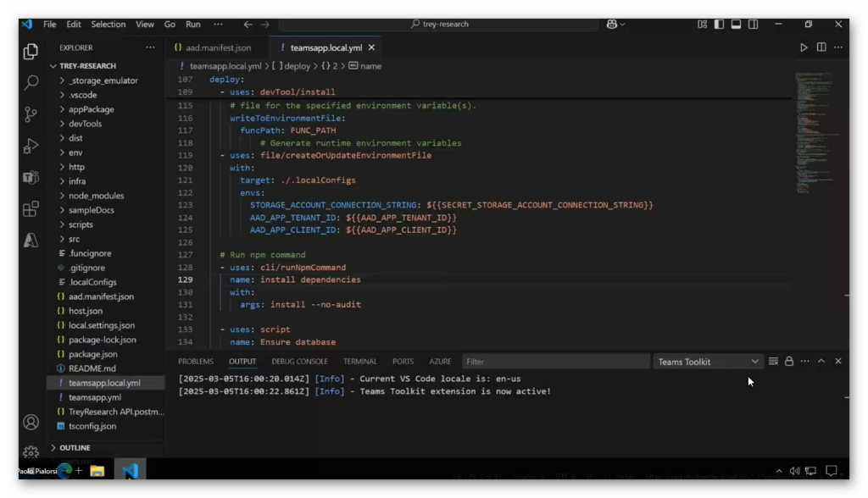Click the trey-research command center search
The width and height of the screenshot is (868, 498).
(440, 25)
